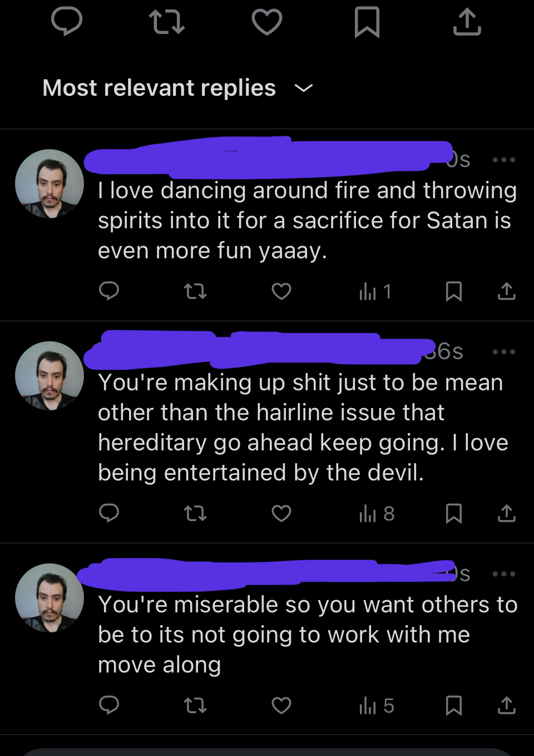Tap reply icon on the main post
Image resolution: width=534 pixels, height=756 pixels.
pos(67,22)
